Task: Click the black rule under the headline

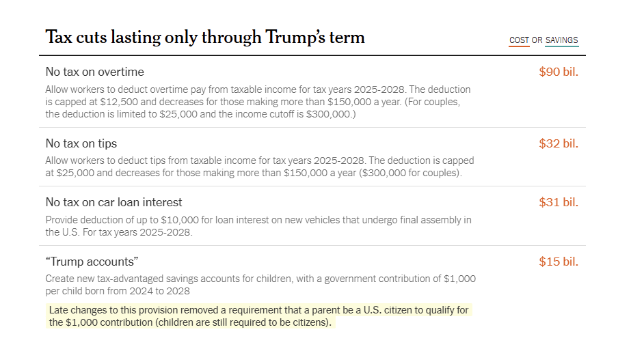Action: click(315, 55)
